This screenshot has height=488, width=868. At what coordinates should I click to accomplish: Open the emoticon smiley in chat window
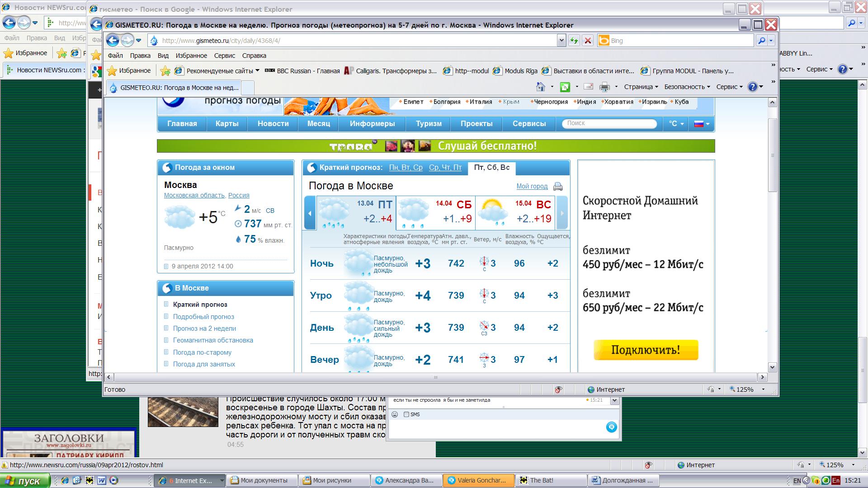pyautogui.click(x=395, y=414)
